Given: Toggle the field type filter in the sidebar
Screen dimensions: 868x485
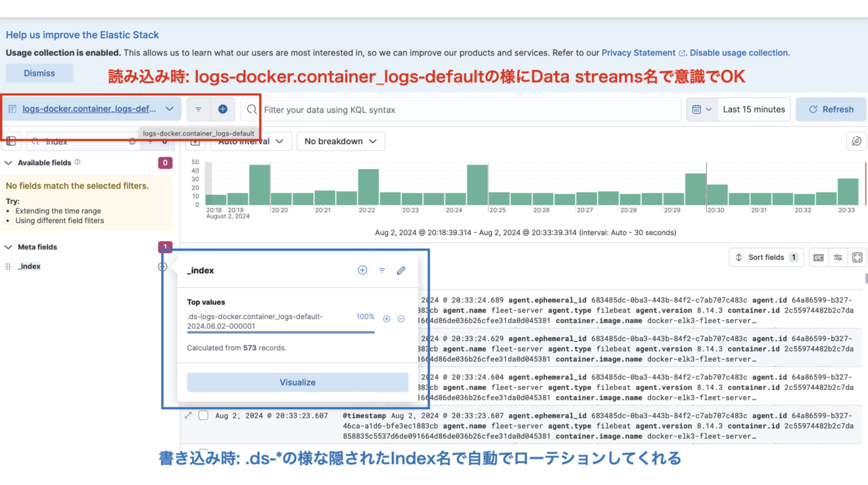Looking at the screenshot, I should click(x=151, y=141).
